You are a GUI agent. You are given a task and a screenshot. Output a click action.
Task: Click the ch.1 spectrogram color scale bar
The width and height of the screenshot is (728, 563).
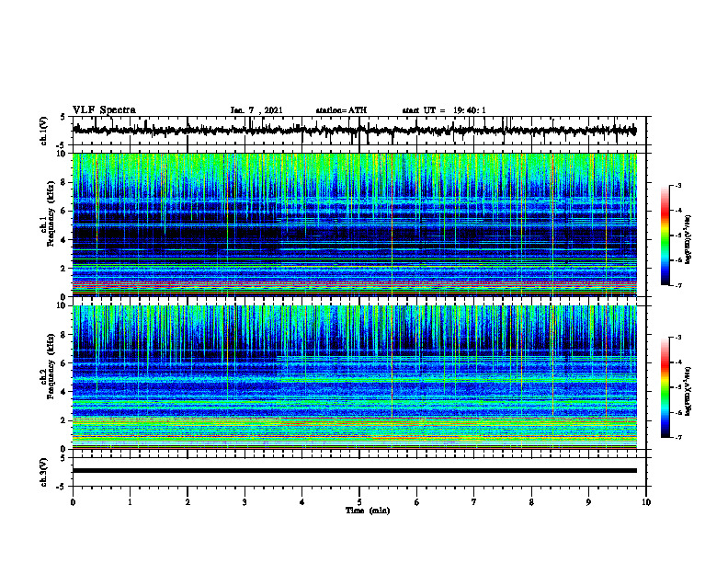(665, 236)
